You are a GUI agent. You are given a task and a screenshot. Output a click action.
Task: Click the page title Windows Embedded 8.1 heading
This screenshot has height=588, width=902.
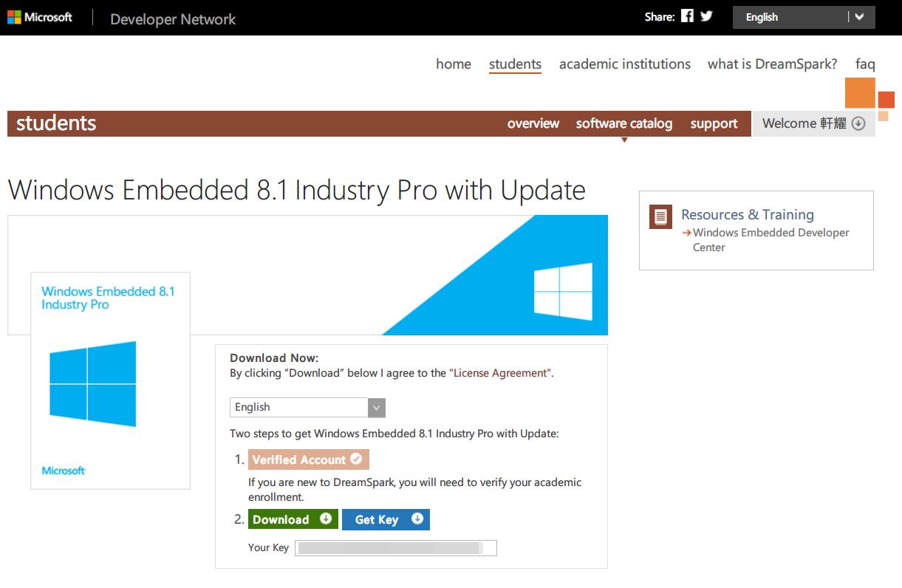click(296, 190)
